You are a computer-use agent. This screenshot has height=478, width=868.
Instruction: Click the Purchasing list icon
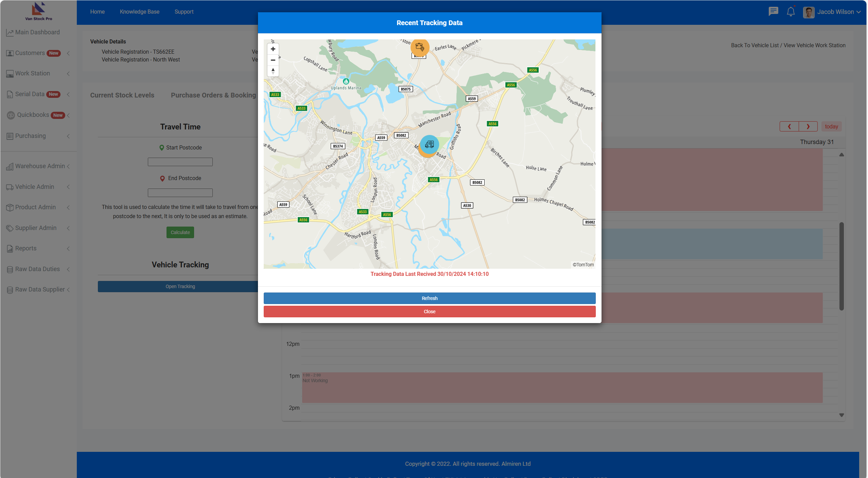[x=10, y=136]
